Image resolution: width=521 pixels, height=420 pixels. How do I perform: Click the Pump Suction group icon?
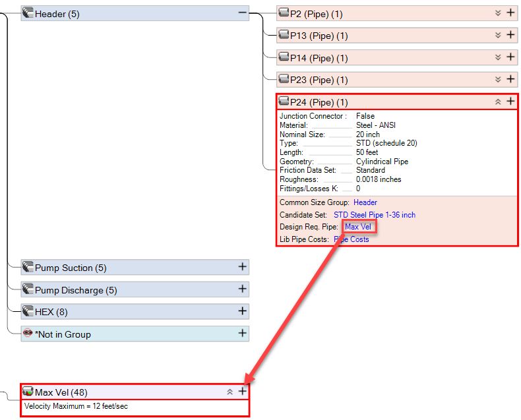point(28,266)
